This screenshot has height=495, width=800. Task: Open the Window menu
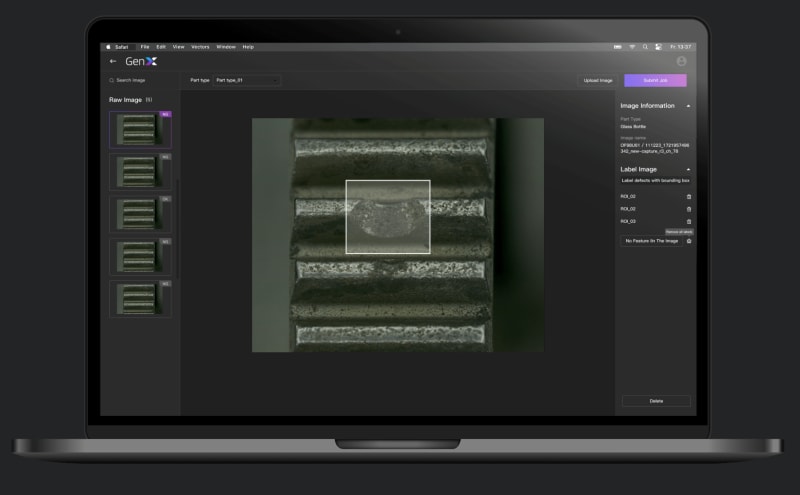coord(226,47)
